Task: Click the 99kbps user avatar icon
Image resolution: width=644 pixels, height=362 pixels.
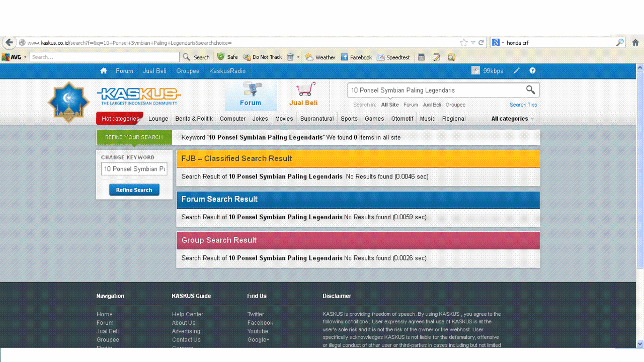Action: pyautogui.click(x=475, y=71)
